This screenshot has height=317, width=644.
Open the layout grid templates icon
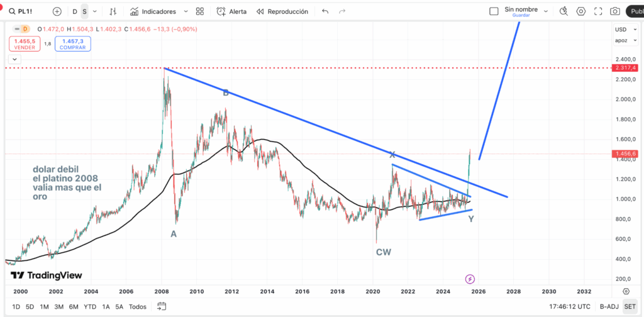tap(200, 11)
